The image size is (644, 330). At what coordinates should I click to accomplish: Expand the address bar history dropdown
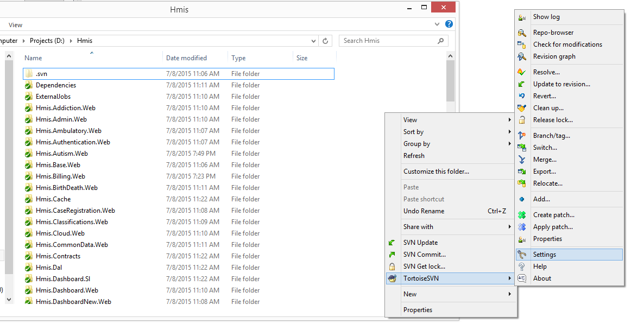(x=314, y=41)
